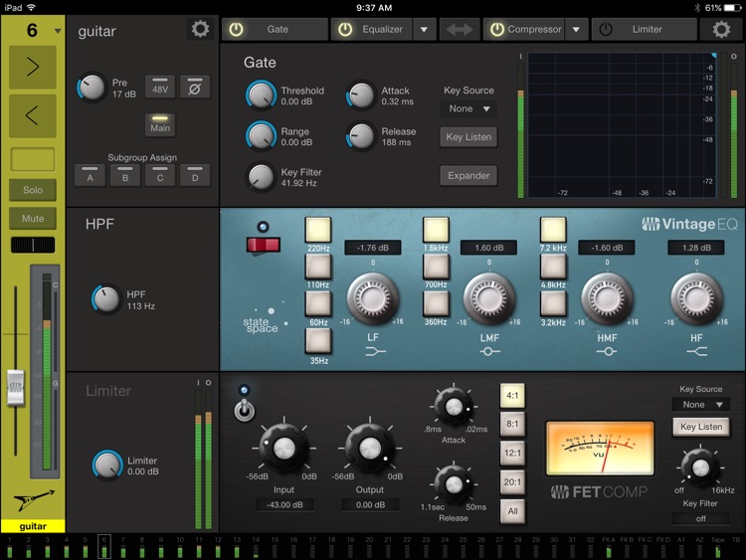746x560 pixels.
Task: Select 12:1 compression ratio
Action: [512, 453]
